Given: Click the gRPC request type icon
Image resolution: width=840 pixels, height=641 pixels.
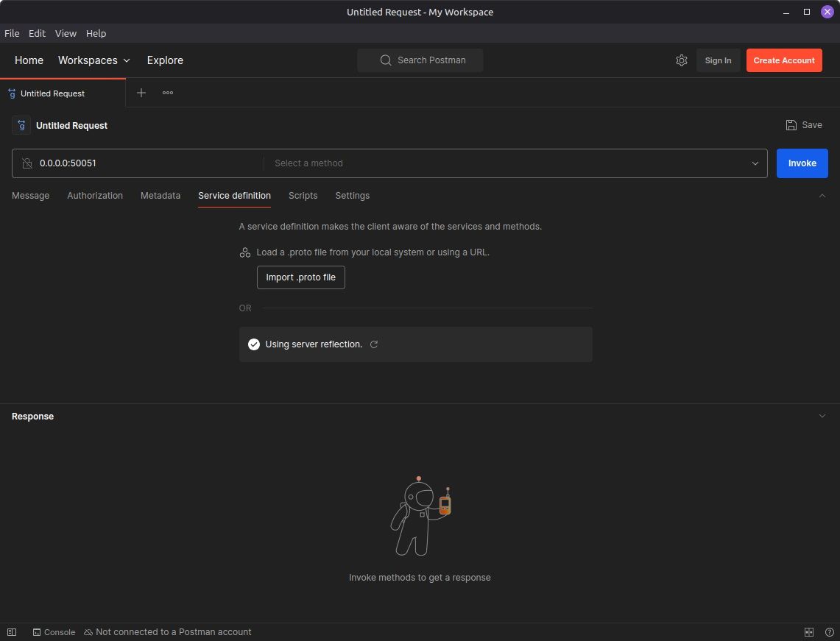Looking at the screenshot, I should coord(21,126).
